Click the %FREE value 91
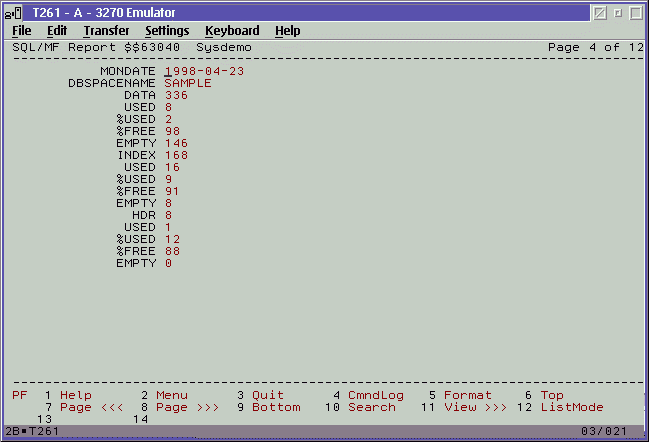Screen dimensions: 649x442 click(172, 191)
